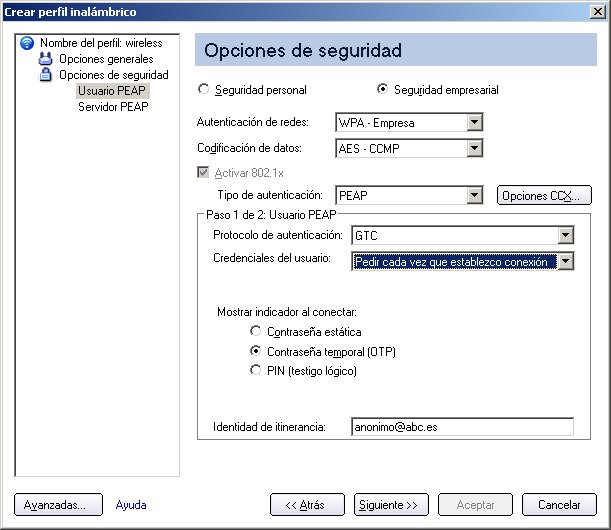Select Servidor PEAP tree entry
This screenshot has height=530, width=611.
point(113,107)
